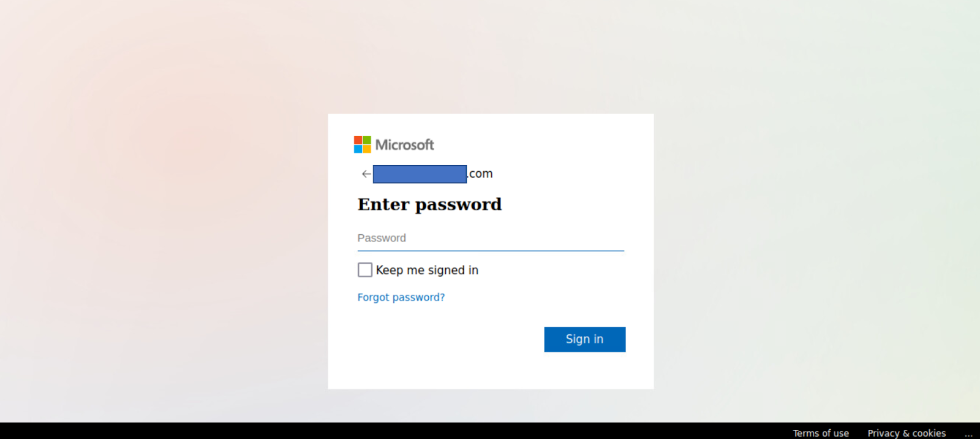980x439 pixels.
Task: Click the ".com" ending of the email
Action: 480,174
